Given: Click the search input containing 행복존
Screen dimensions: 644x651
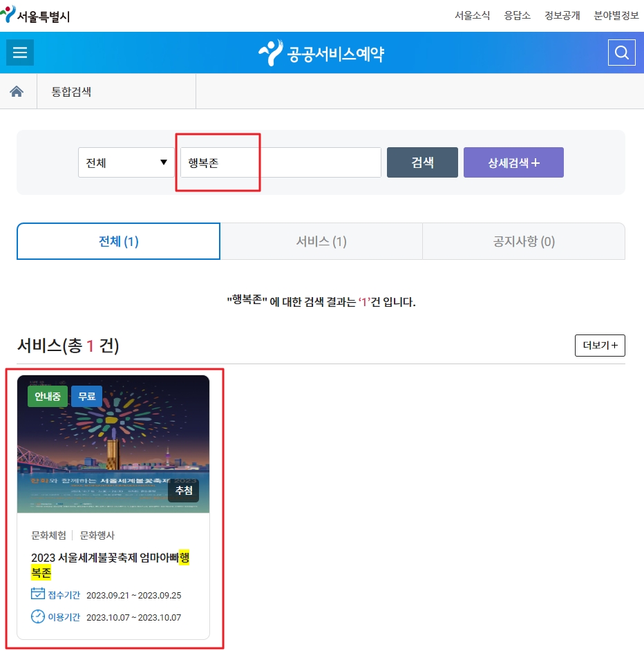Looking at the screenshot, I should [280, 162].
